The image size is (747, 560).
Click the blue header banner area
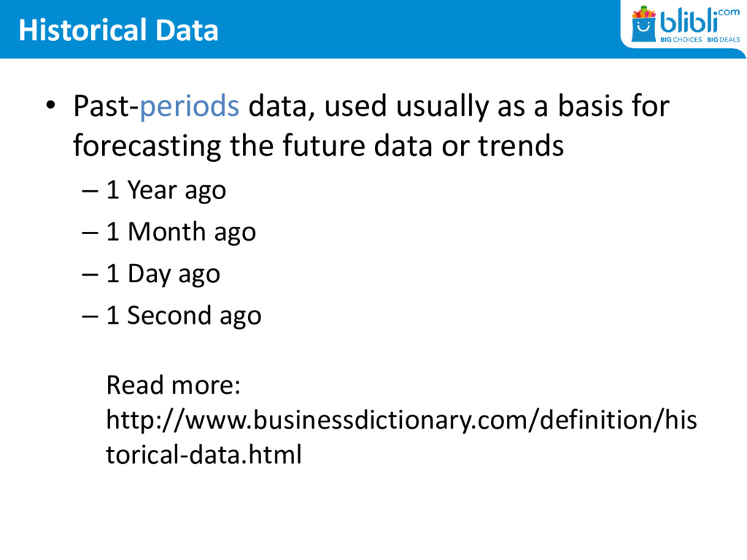click(x=309, y=29)
